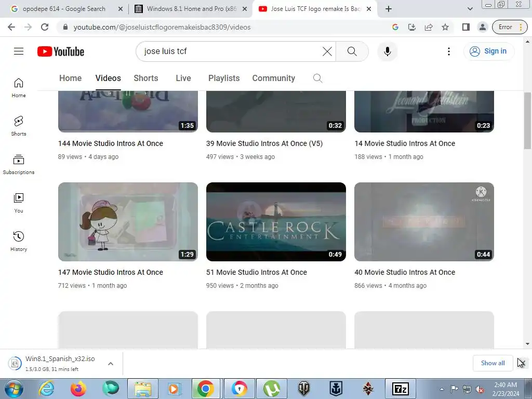Screen dimensions: 532x399
Task: Open You in the left sidebar
Action: [x=19, y=203]
